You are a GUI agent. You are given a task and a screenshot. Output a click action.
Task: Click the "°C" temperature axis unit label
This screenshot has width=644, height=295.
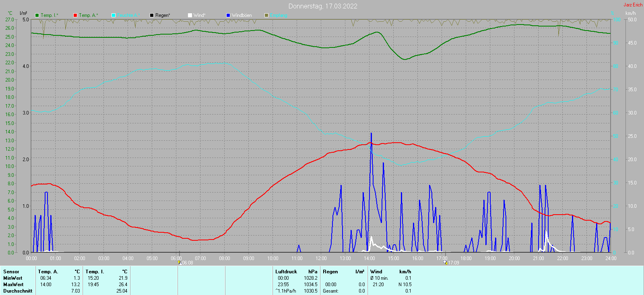pos(10,13)
